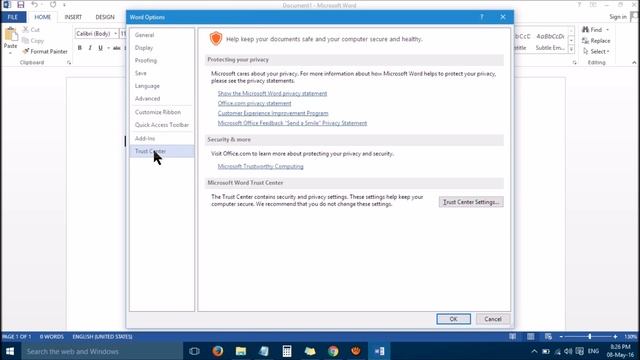Select Advanced in Word Options list
This screenshot has width=640, height=360.
tap(162, 99)
